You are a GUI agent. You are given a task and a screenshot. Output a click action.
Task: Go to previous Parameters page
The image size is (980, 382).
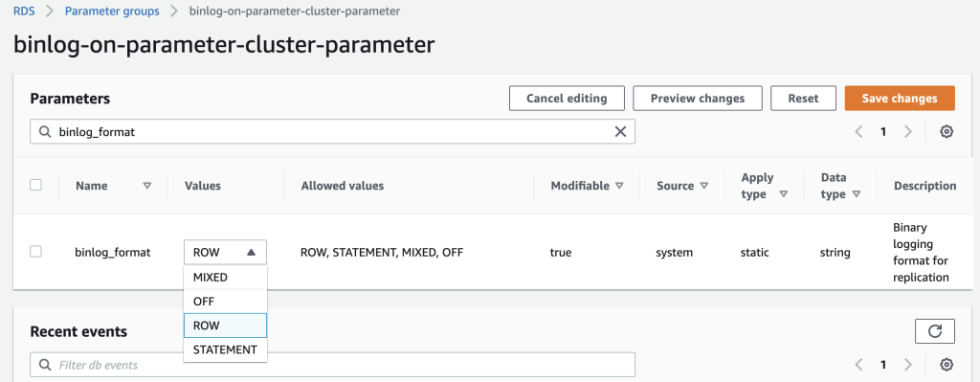[858, 132]
